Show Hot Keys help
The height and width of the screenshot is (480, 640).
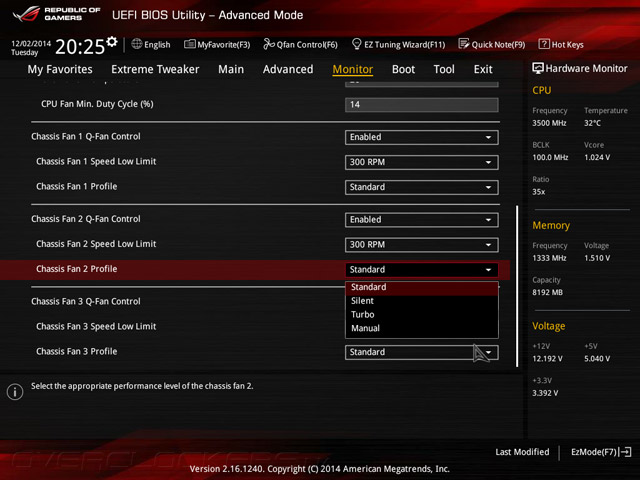(561, 44)
